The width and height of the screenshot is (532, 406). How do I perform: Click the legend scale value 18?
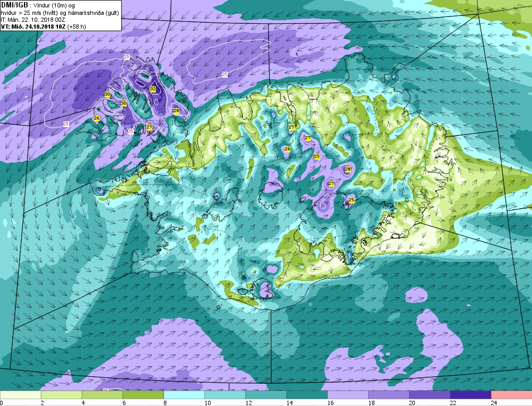[x=371, y=403]
